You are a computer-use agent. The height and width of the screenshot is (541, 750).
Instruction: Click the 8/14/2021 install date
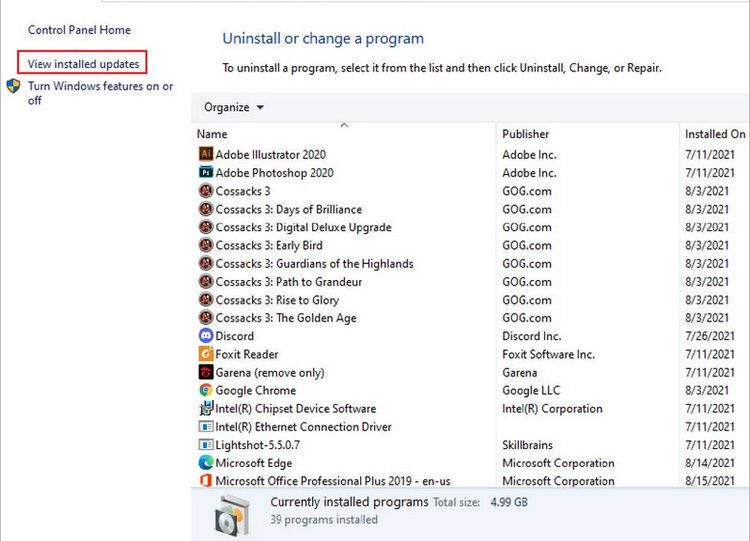(709, 463)
